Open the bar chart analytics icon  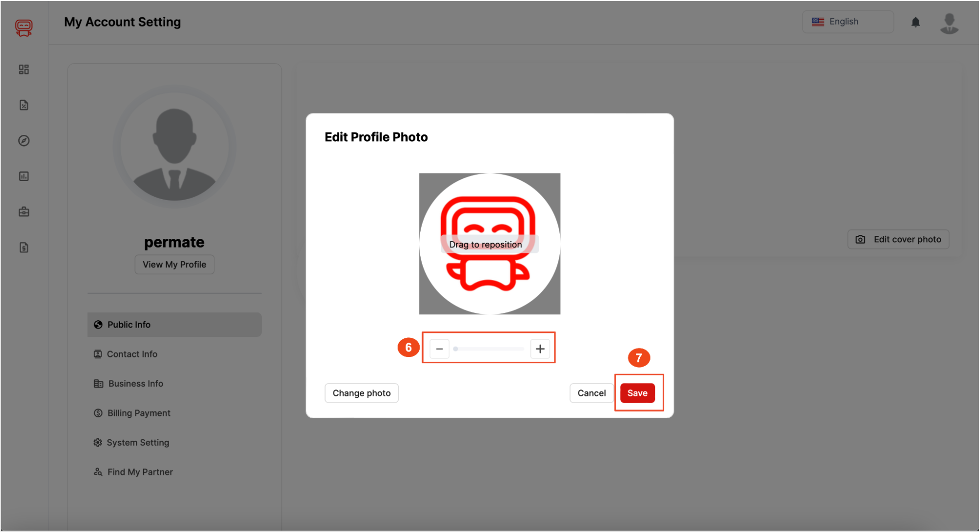coord(24,176)
